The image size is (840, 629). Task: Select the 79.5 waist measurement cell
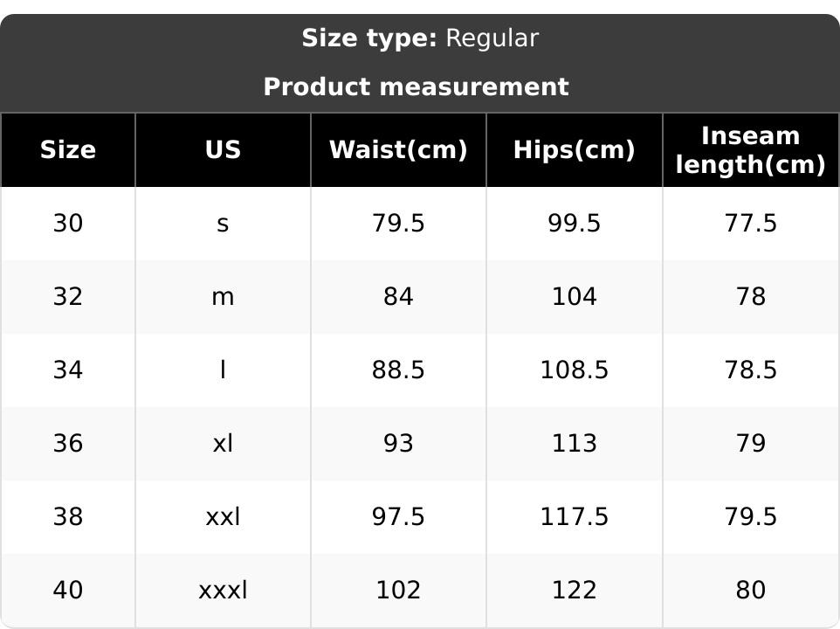398,224
